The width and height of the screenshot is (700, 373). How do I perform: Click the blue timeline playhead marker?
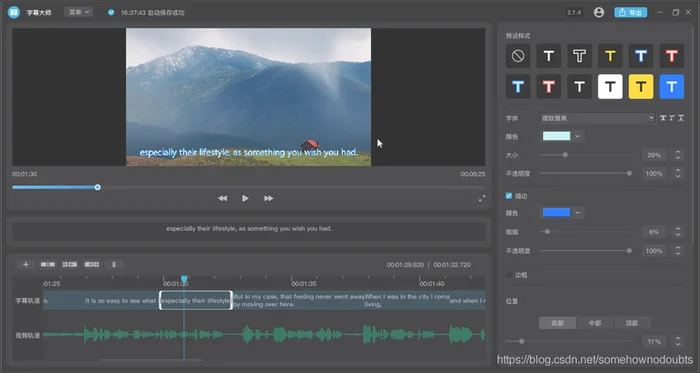184,279
